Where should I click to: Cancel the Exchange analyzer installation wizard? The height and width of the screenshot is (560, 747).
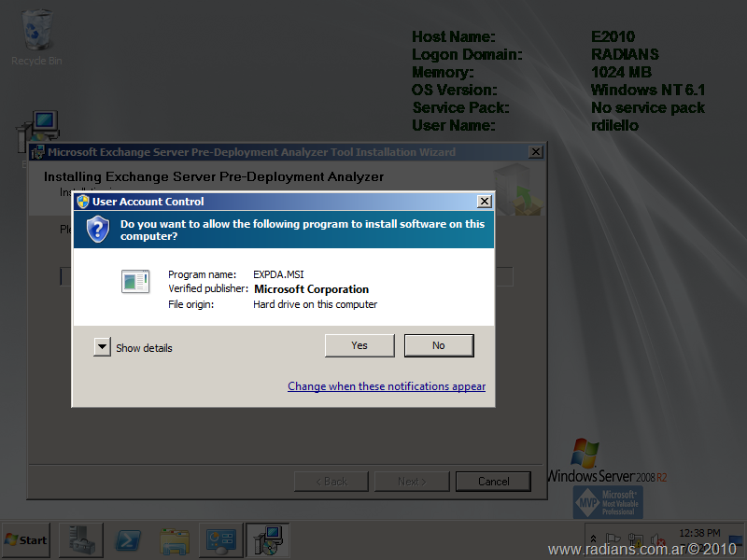click(x=493, y=482)
